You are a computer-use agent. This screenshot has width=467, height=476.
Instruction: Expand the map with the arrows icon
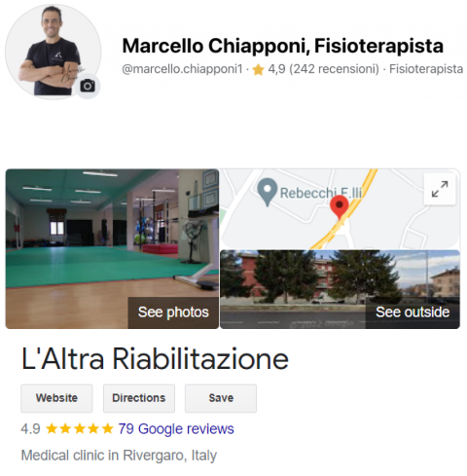[x=440, y=189]
